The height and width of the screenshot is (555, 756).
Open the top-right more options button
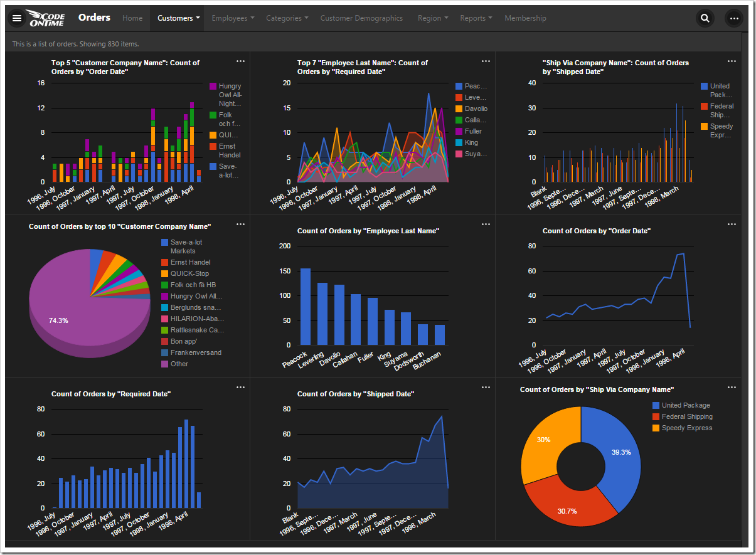tap(734, 18)
